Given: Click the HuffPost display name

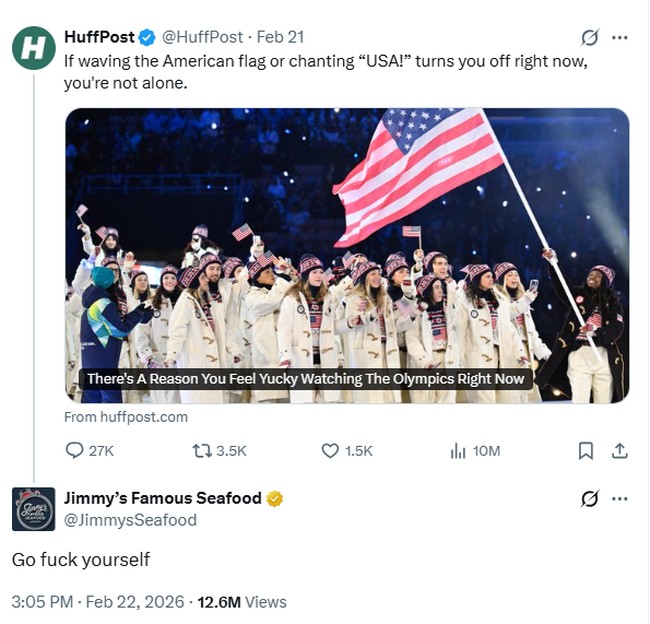Looking at the screenshot, I should point(97,37).
